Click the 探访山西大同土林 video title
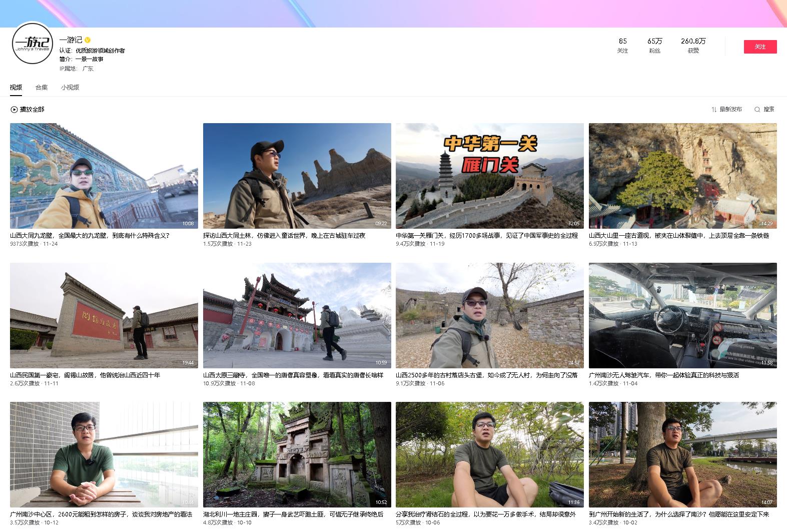The width and height of the screenshot is (787, 532). point(284,236)
